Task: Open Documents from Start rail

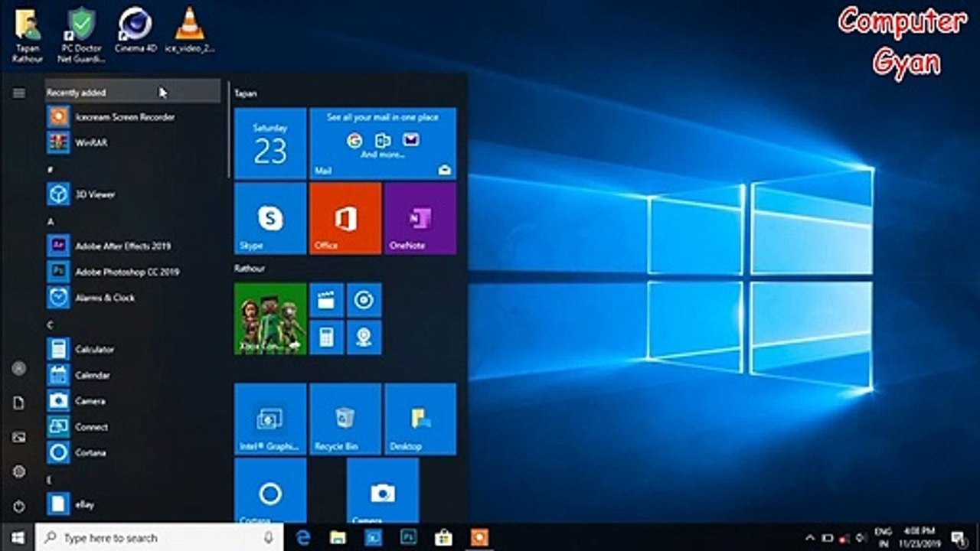Action: pyautogui.click(x=19, y=403)
